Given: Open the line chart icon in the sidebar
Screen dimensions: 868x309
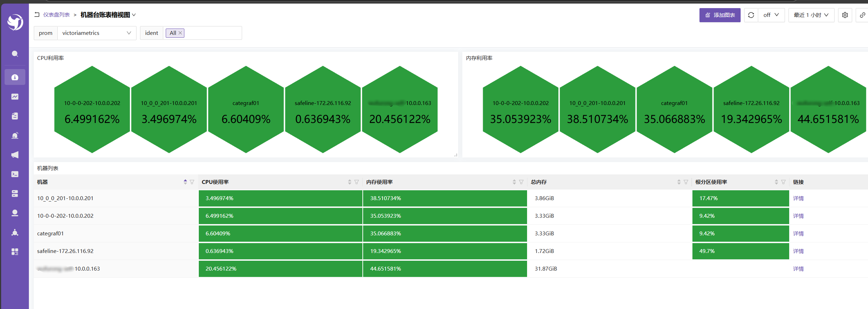Looking at the screenshot, I should click(x=15, y=97).
